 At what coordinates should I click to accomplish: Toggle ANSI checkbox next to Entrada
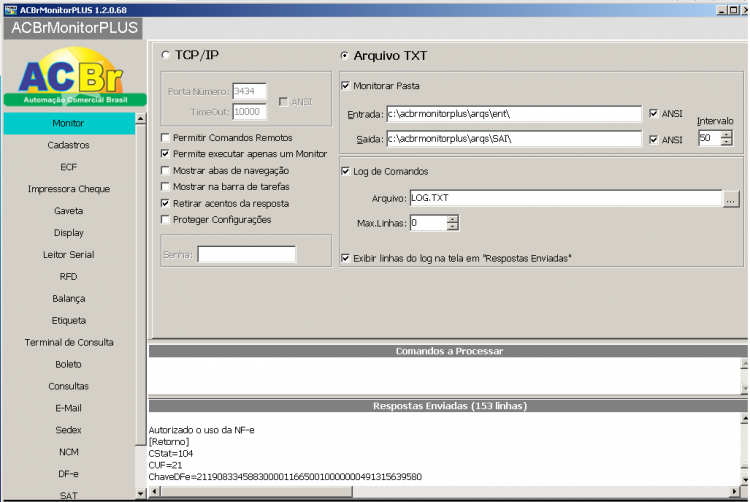coord(654,114)
